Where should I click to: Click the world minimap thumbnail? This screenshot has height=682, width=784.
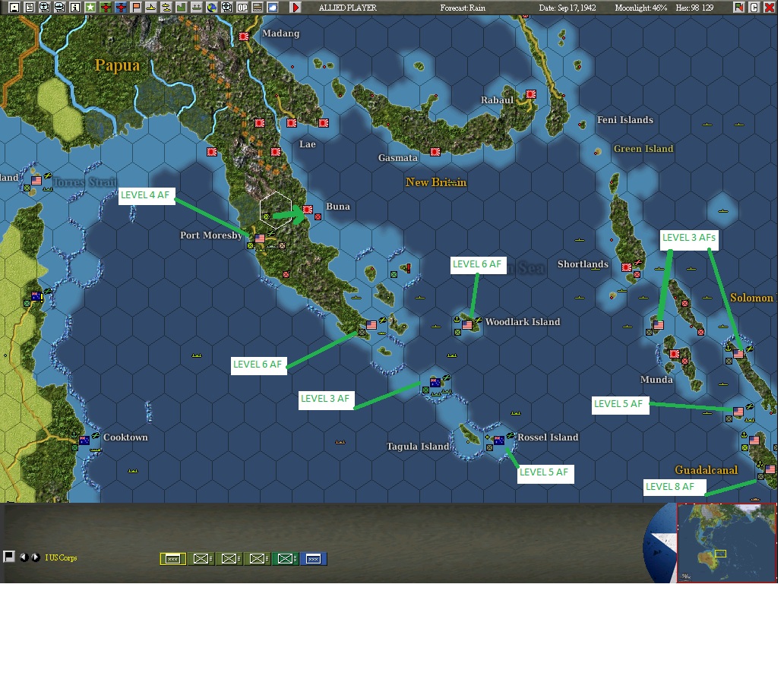pyautogui.click(x=726, y=543)
